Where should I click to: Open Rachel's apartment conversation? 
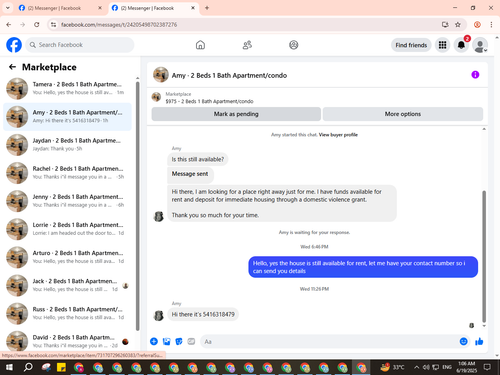click(68, 173)
